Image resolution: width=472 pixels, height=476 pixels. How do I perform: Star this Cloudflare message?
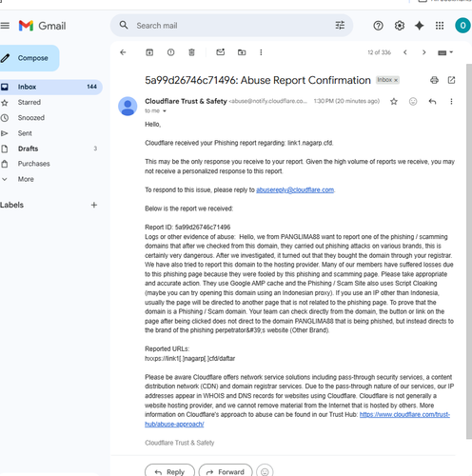coord(394,102)
